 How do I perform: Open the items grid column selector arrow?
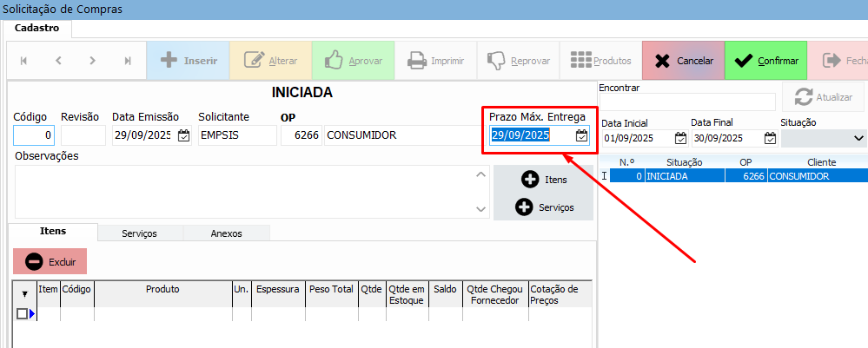point(23,294)
